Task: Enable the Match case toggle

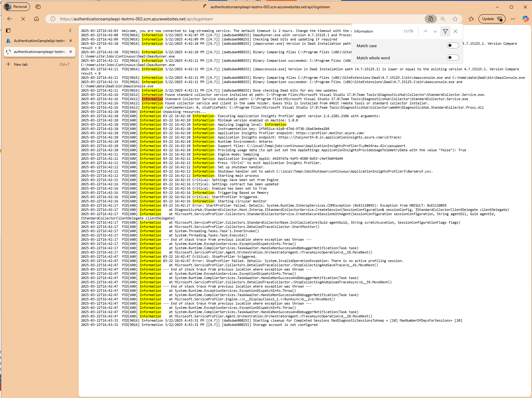Action: tap(453, 45)
